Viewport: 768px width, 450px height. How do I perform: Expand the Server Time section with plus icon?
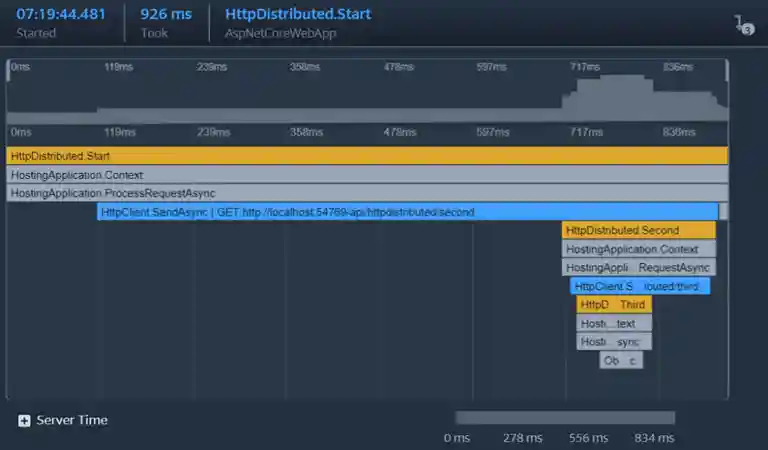pos(24,421)
